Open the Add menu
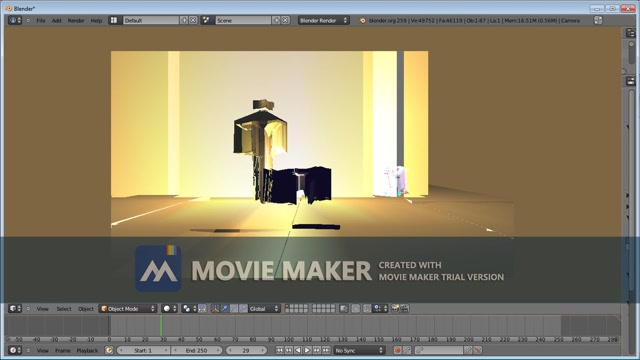Image resolution: width=640 pixels, height=360 pixels. coord(56,20)
